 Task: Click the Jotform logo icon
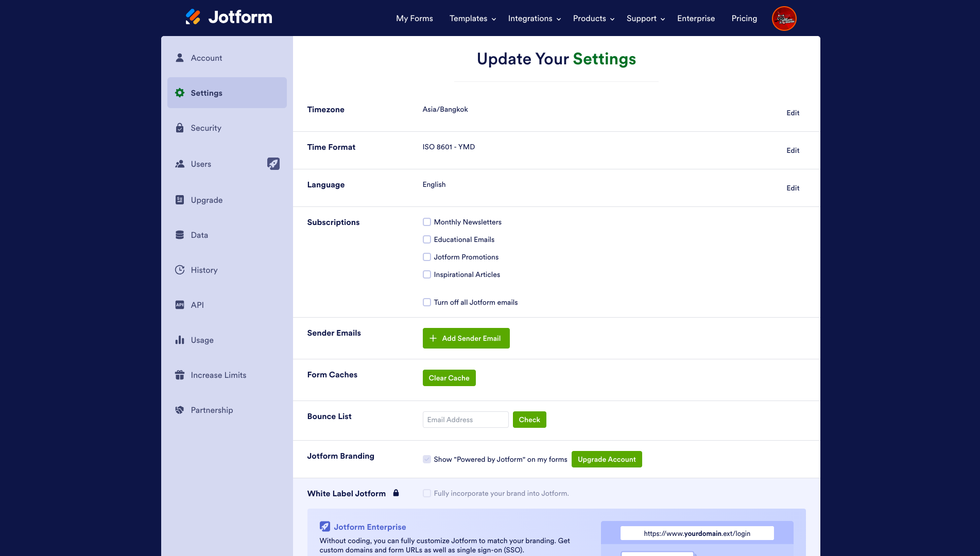point(193,17)
